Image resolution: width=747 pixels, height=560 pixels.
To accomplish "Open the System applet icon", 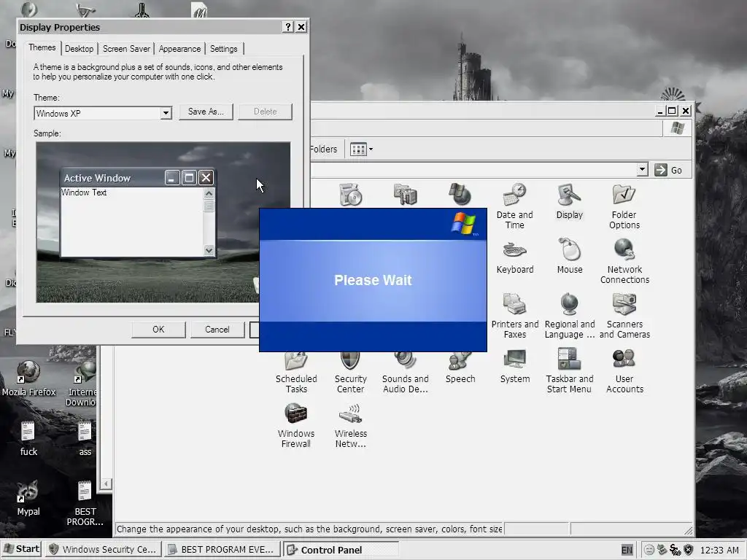I will (514, 366).
